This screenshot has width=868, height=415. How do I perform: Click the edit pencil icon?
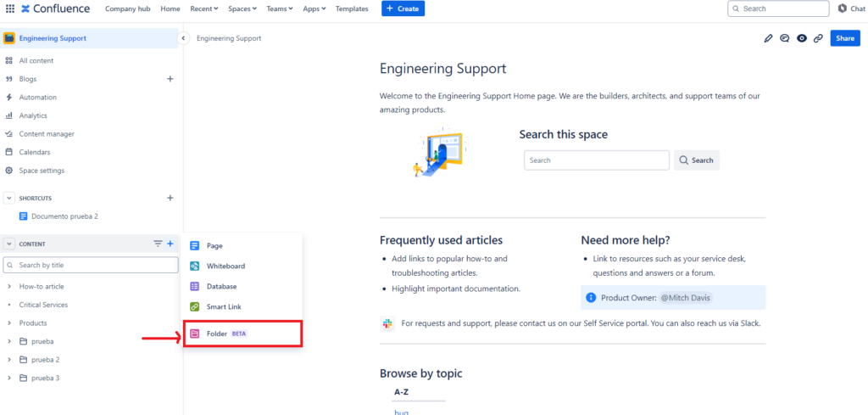click(x=768, y=38)
